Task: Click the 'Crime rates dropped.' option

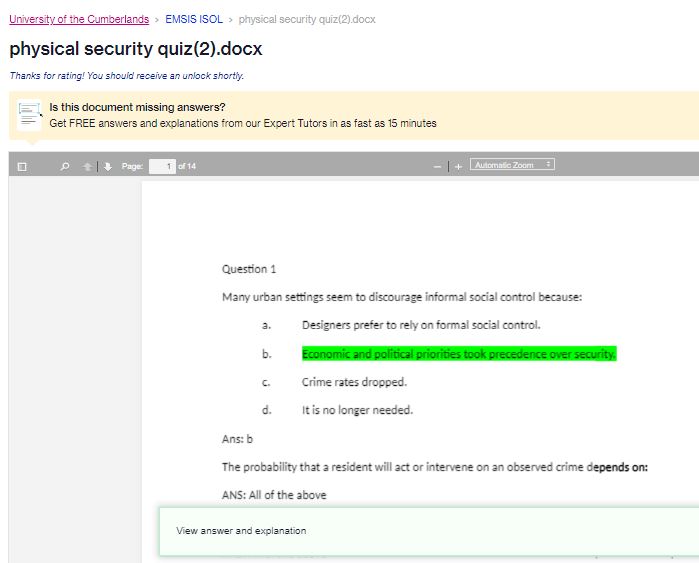Action: tap(354, 382)
